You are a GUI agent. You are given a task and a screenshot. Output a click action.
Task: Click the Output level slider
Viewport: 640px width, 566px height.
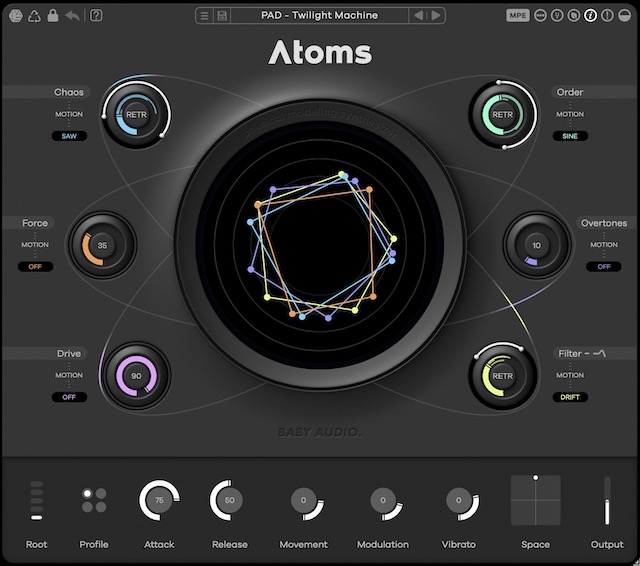pos(606,500)
